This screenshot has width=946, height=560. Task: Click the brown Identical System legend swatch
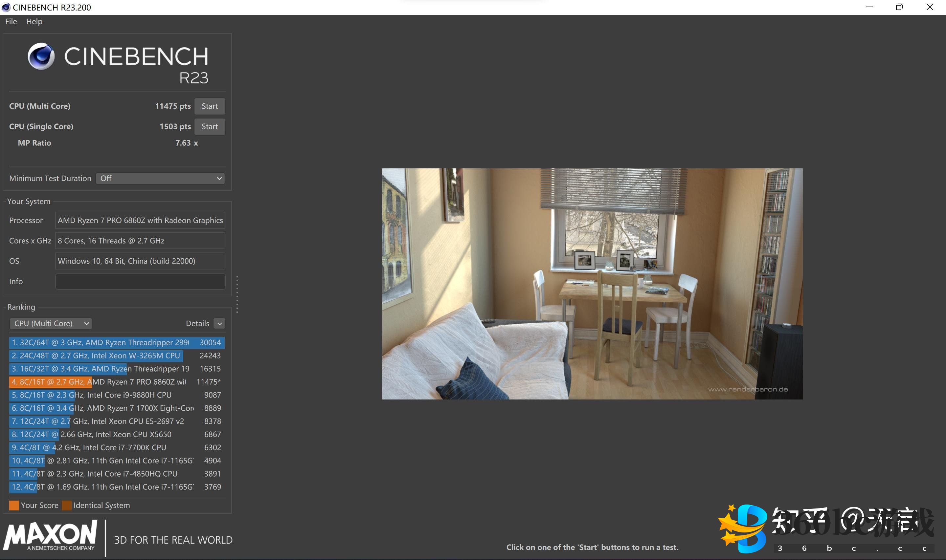(x=66, y=505)
